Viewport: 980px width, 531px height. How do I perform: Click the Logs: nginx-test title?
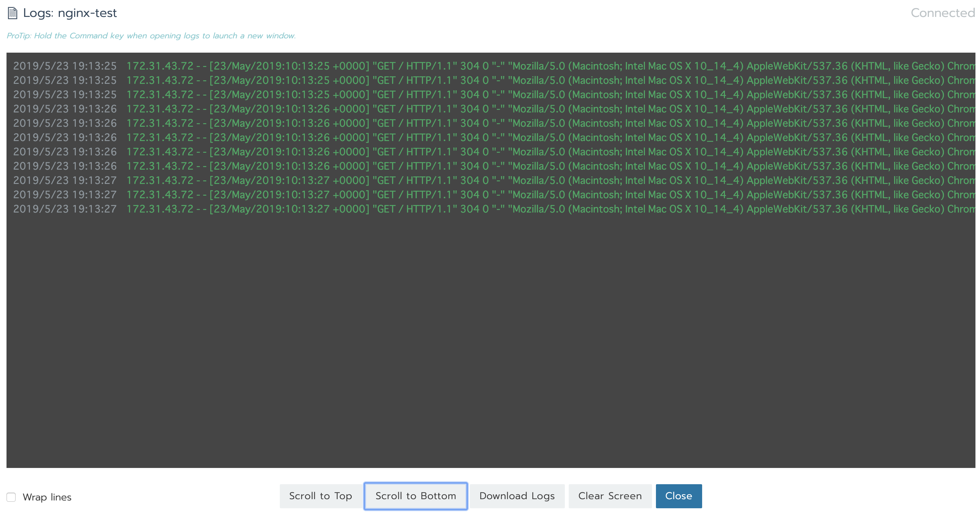click(70, 13)
